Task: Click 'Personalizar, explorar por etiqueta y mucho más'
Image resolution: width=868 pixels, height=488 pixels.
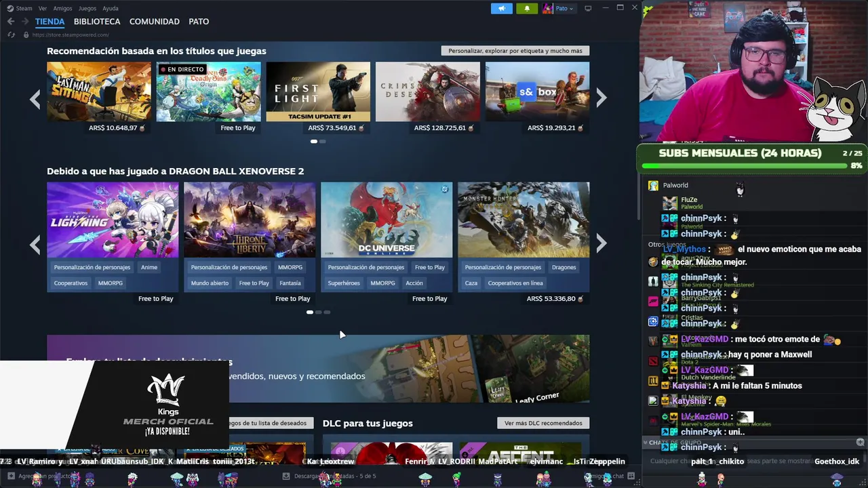Action: tap(515, 51)
